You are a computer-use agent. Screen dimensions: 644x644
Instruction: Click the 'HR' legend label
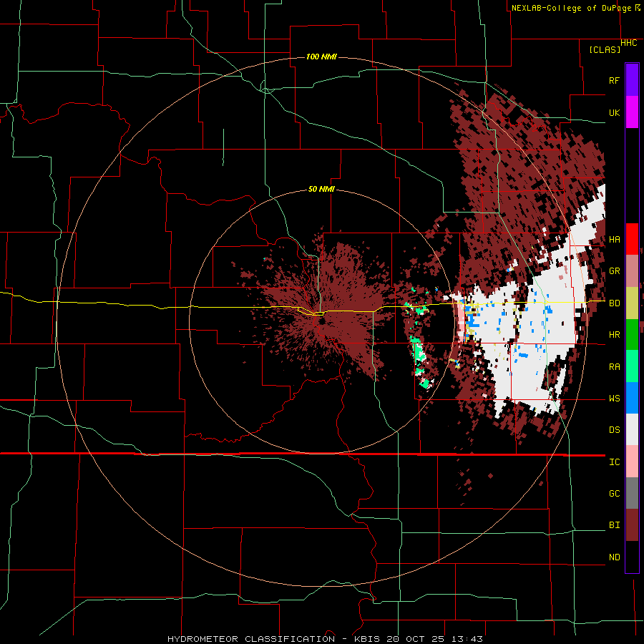(614, 335)
